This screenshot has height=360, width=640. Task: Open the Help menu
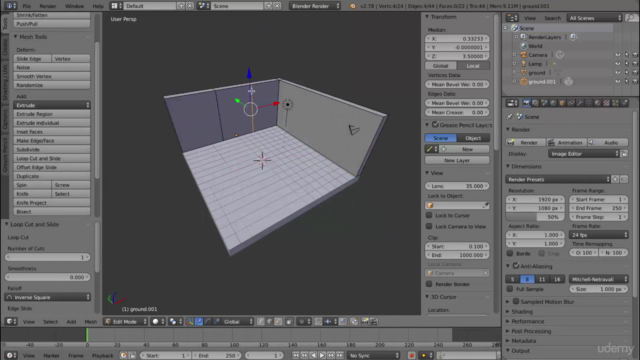98,6
